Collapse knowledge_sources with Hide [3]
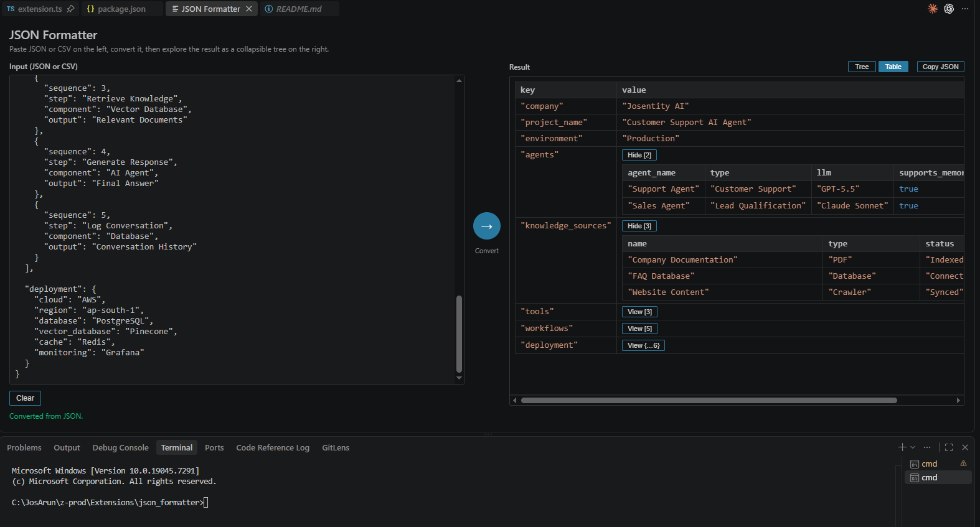 tap(639, 226)
